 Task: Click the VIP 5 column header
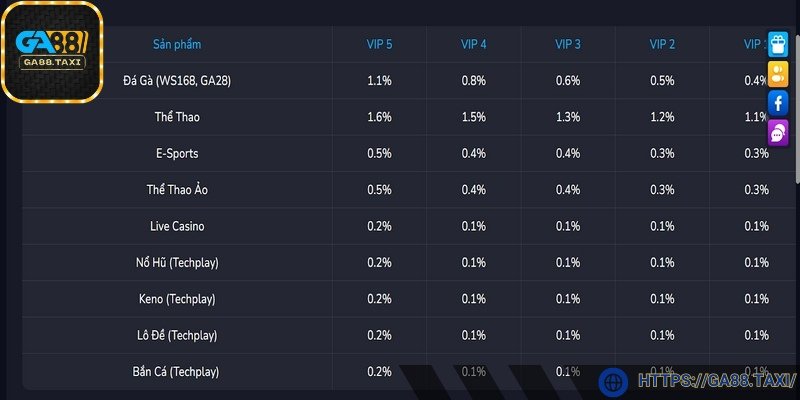click(x=379, y=44)
